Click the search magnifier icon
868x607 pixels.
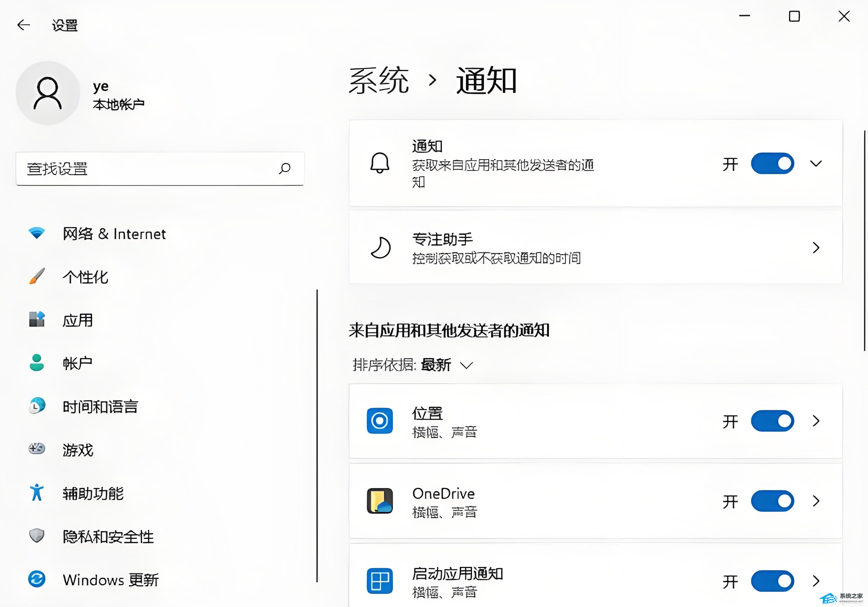285,168
